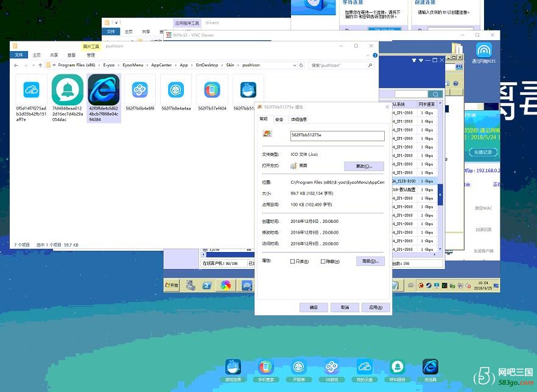Click the forward arrow in pushIcon Explorer
Viewport: 537px width, 392px height.
26,65
